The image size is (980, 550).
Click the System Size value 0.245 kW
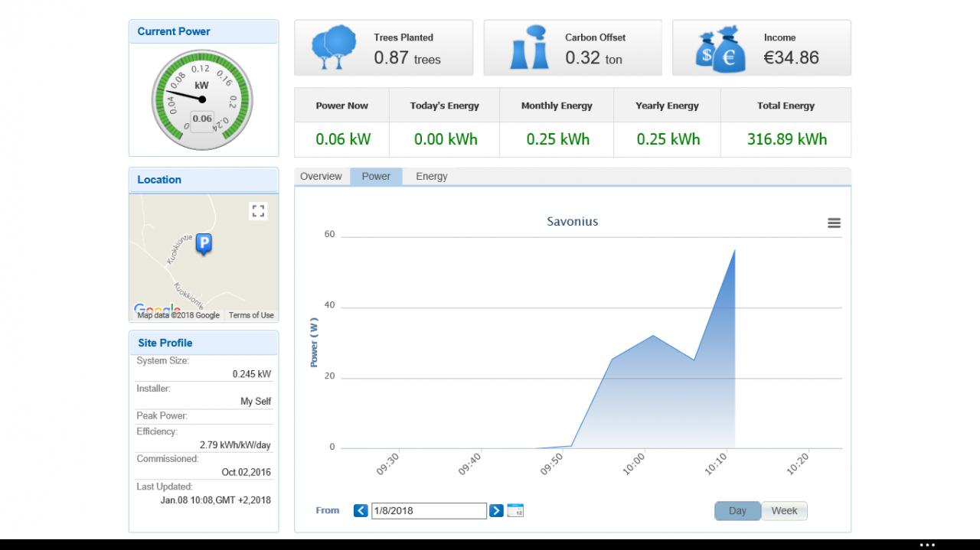(252, 375)
